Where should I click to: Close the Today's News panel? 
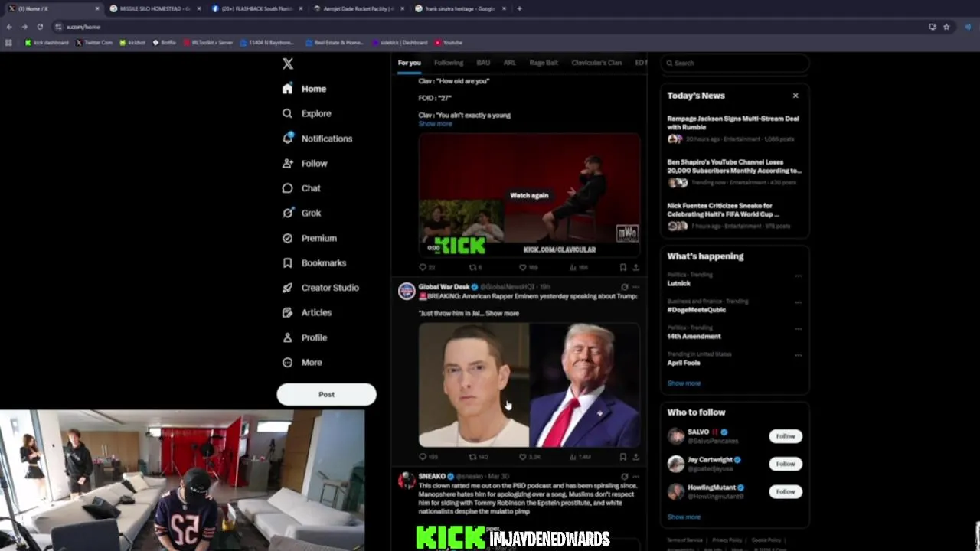click(795, 96)
